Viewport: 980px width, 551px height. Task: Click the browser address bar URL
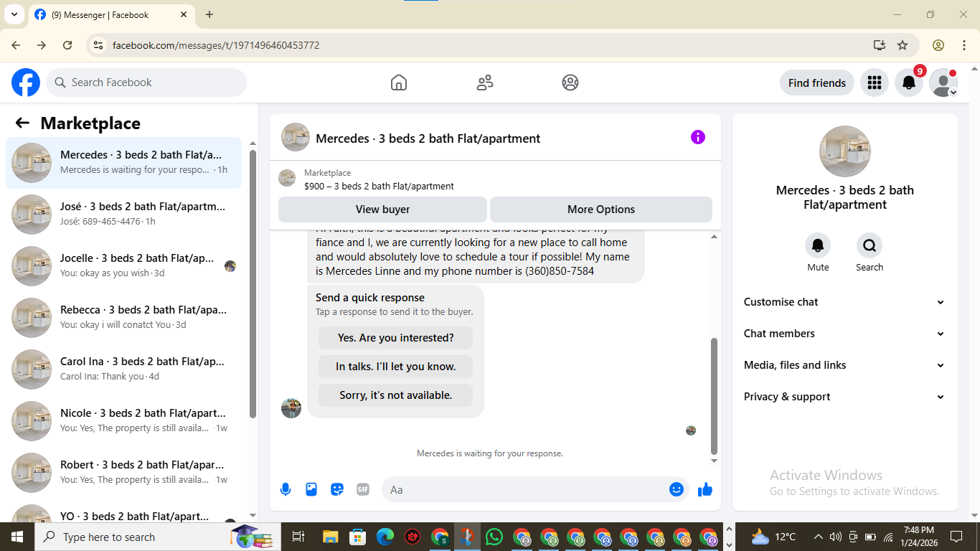216,45
